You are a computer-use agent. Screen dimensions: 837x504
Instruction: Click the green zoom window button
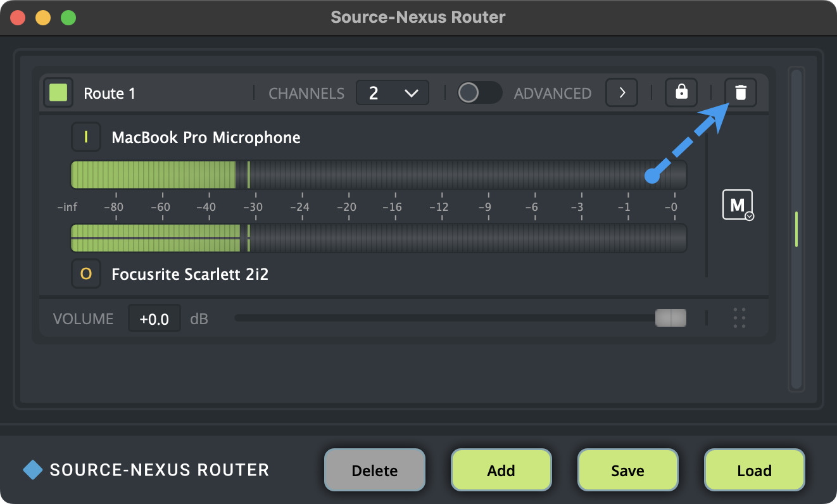click(x=68, y=18)
